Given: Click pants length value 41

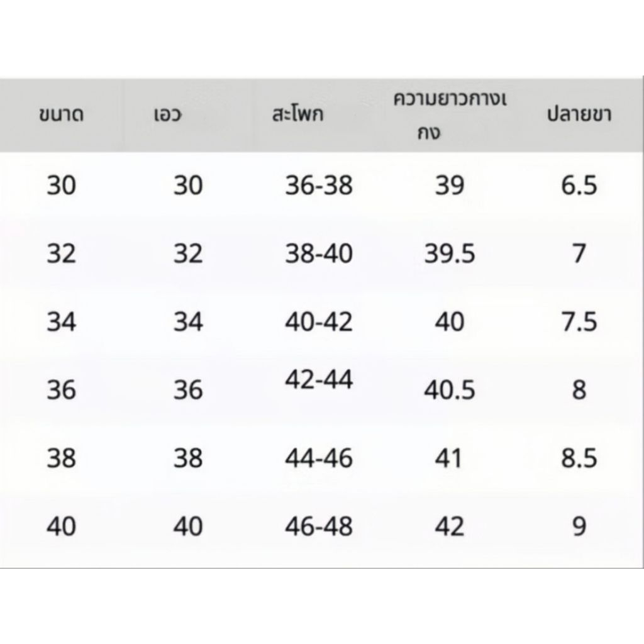Looking at the screenshot, I should 448,458.
